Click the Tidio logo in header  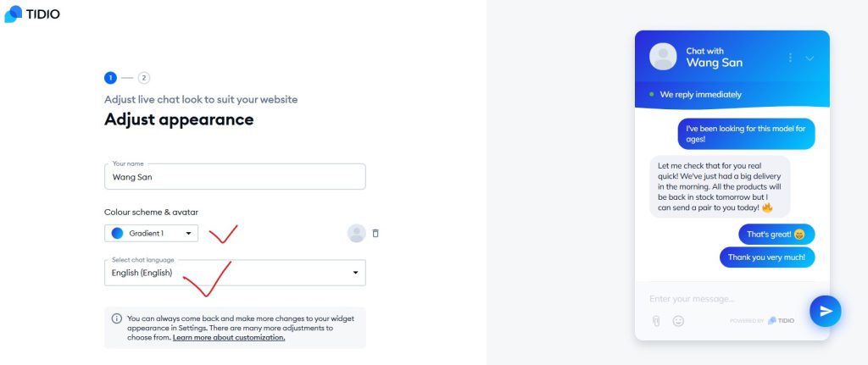click(x=31, y=14)
